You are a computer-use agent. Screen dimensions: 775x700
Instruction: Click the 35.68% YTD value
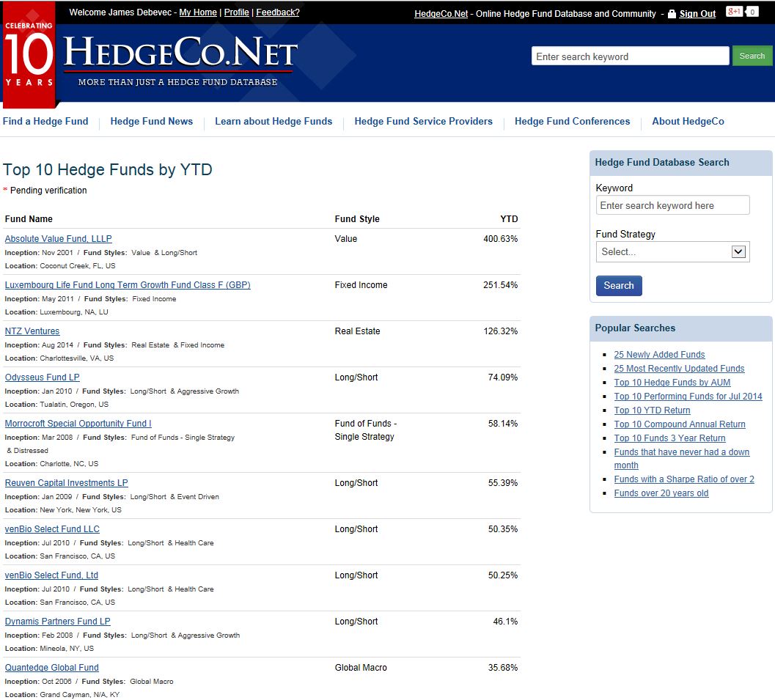point(503,668)
